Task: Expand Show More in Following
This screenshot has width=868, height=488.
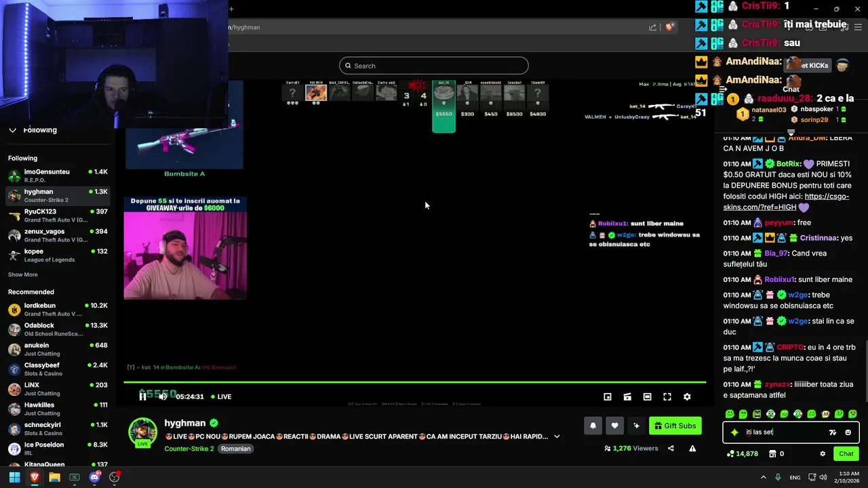Action: pos(23,274)
